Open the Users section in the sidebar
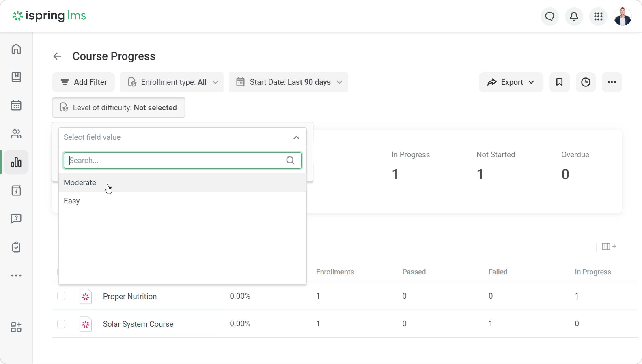This screenshot has width=642, height=364. [16, 134]
